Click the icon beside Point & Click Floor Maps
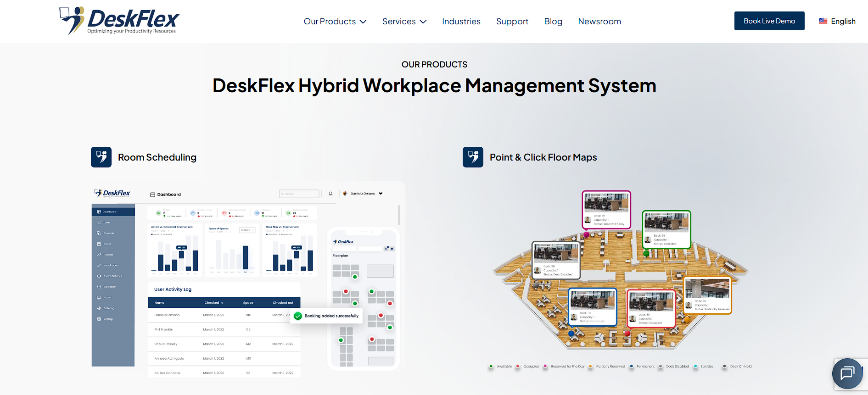This screenshot has width=868, height=395. coord(473,157)
